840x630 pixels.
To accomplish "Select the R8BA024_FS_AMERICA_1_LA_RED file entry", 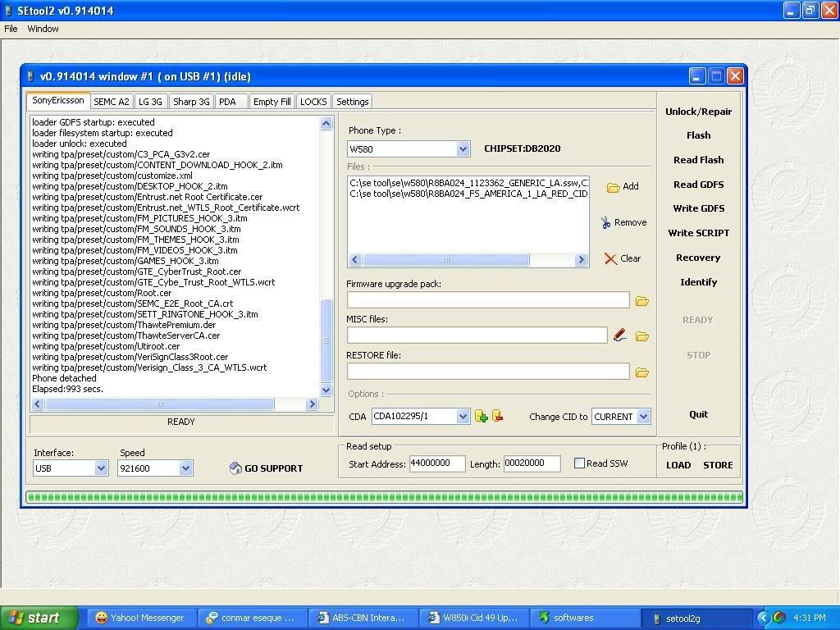I will 468,194.
